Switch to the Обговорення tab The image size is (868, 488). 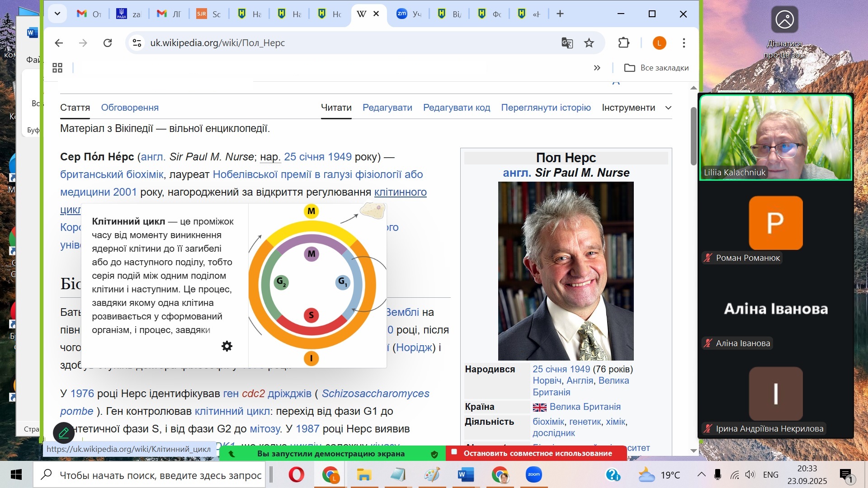130,108
